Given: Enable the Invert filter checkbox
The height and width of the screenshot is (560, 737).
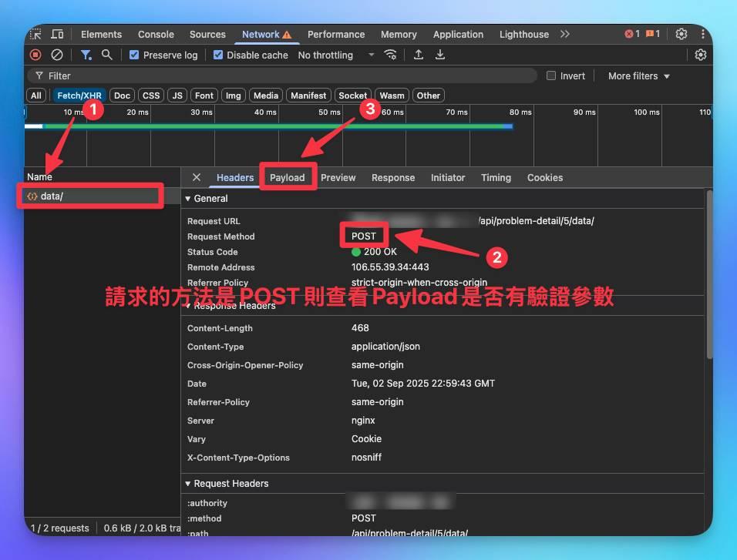Looking at the screenshot, I should [x=551, y=75].
